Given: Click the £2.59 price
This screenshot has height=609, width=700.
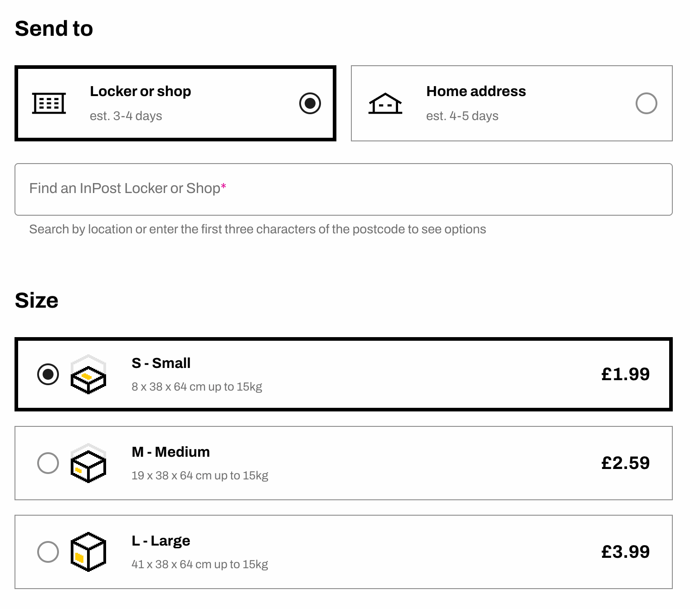Looking at the screenshot, I should [625, 463].
